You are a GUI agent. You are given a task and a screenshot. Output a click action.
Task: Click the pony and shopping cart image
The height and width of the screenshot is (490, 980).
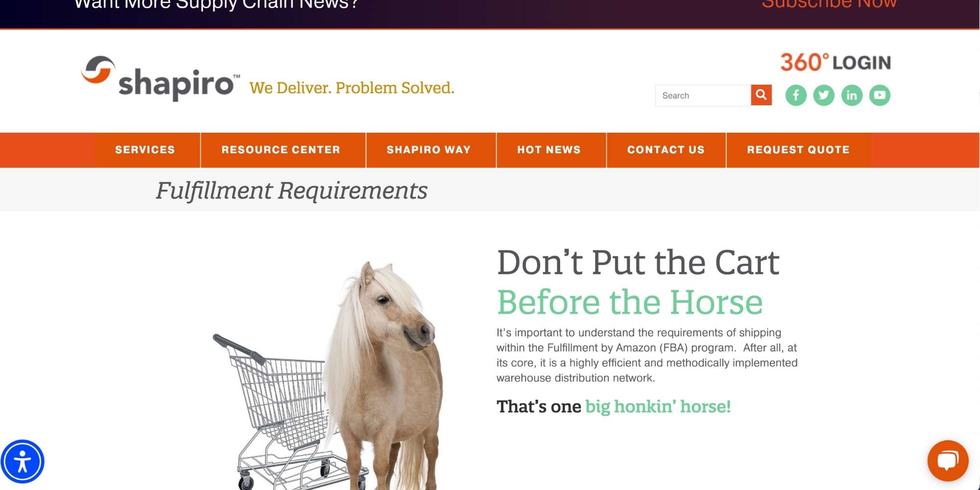(328, 375)
